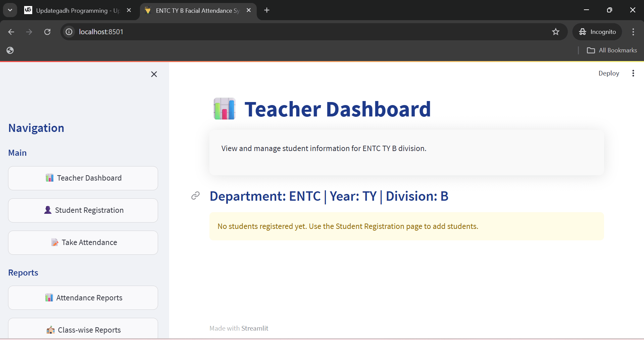The width and height of the screenshot is (644, 340).
Task: Close the Streamlit sidebar panel
Action: pos(154,74)
